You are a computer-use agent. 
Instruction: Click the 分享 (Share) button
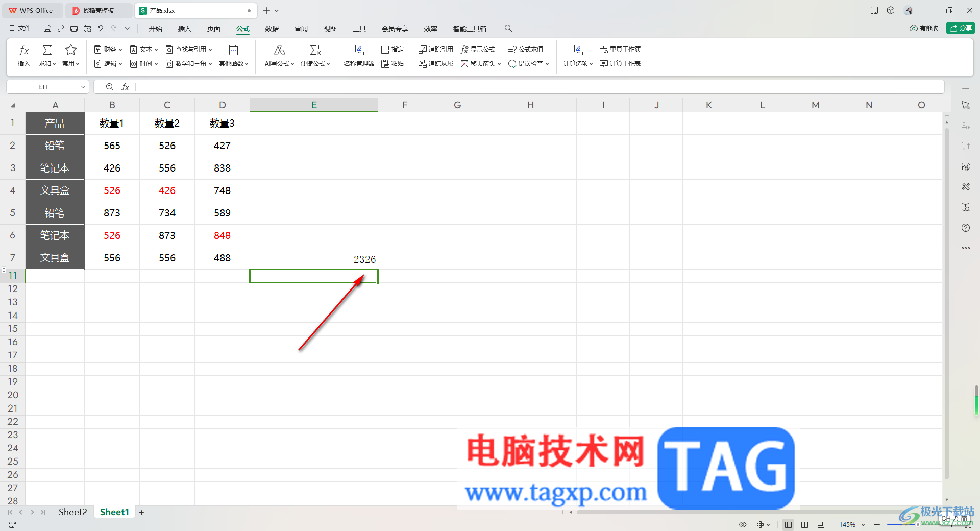tap(961, 28)
